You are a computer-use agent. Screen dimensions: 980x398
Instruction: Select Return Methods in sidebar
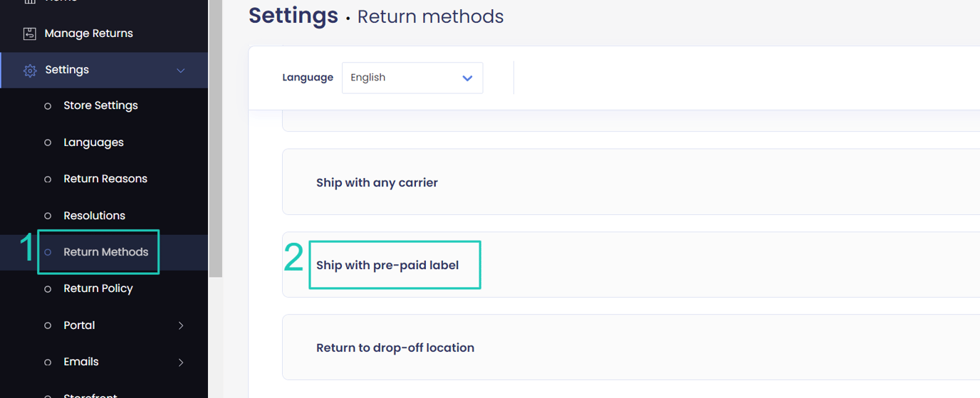105,252
